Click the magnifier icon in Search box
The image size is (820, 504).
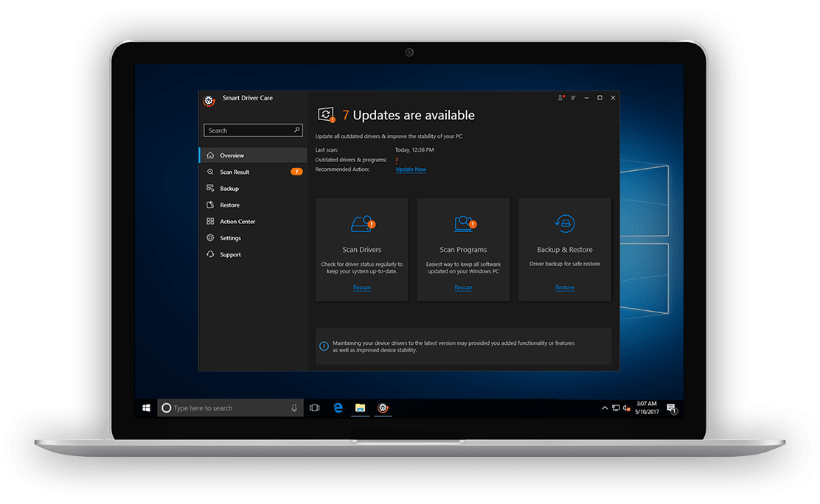(x=296, y=130)
